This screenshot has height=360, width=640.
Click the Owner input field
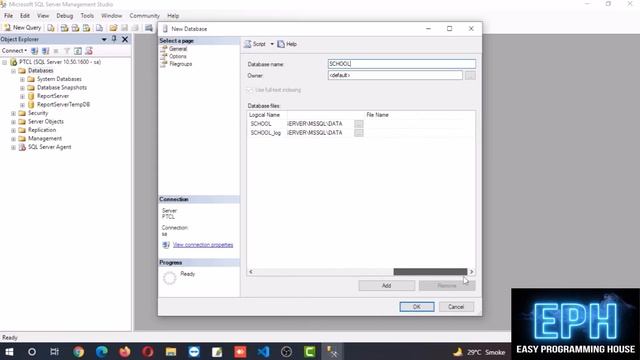tap(395, 75)
